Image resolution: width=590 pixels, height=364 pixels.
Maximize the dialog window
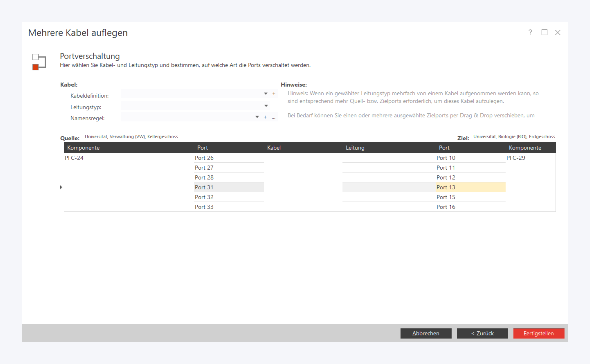click(544, 32)
